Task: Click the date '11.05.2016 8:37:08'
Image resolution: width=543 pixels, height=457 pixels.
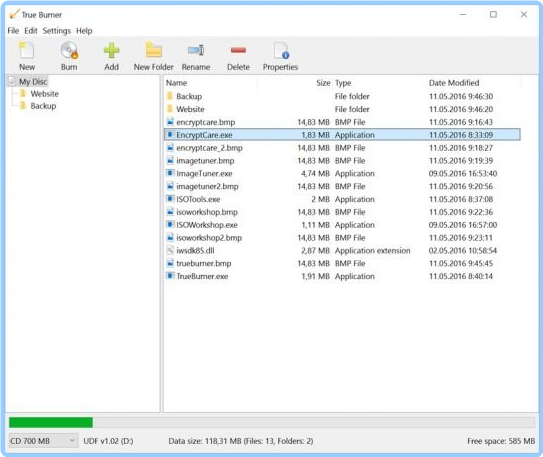Action: pos(461,199)
